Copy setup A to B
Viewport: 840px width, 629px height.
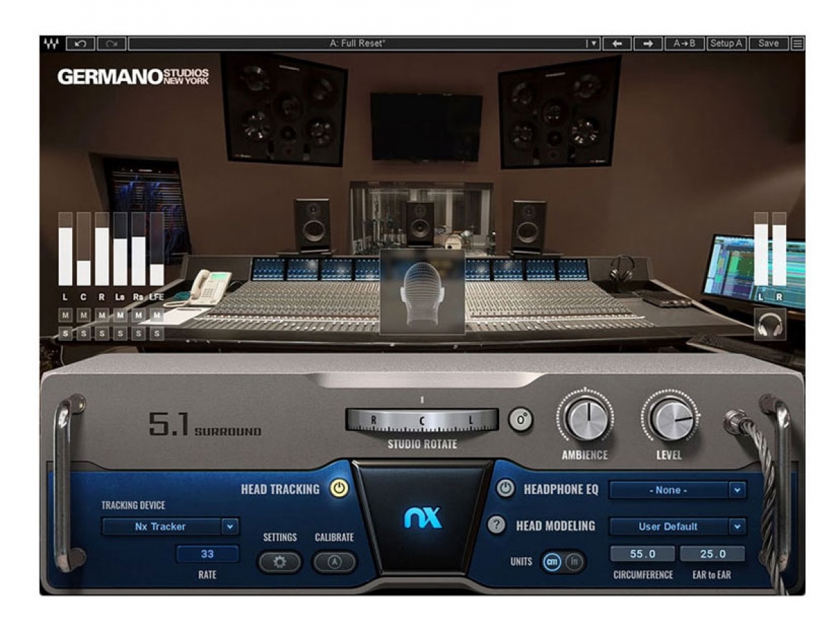point(685,43)
